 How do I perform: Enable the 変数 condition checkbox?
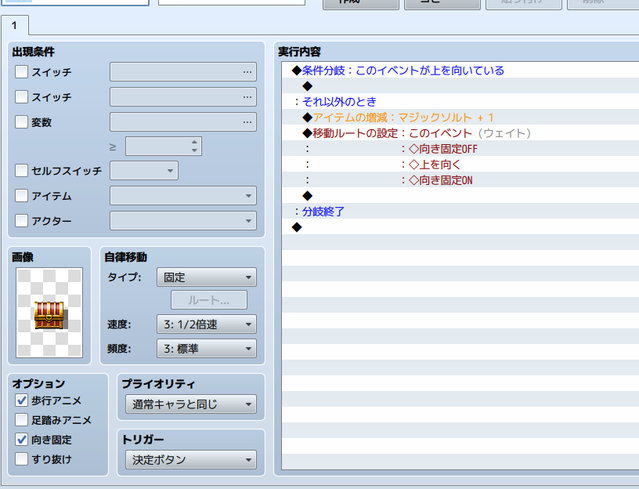[21, 122]
